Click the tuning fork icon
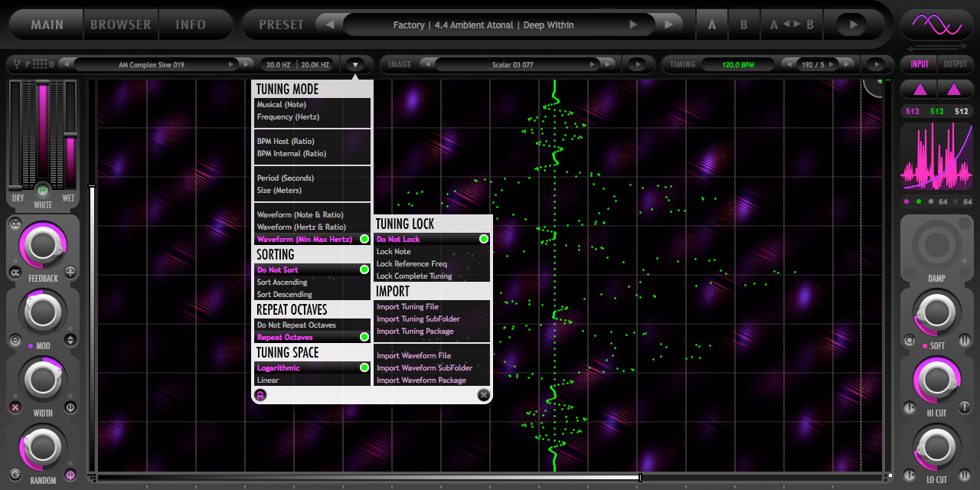The image size is (980, 490). click(x=17, y=65)
